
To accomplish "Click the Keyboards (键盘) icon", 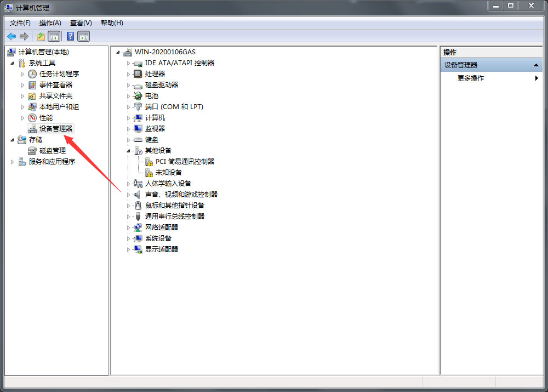I will pos(138,139).
